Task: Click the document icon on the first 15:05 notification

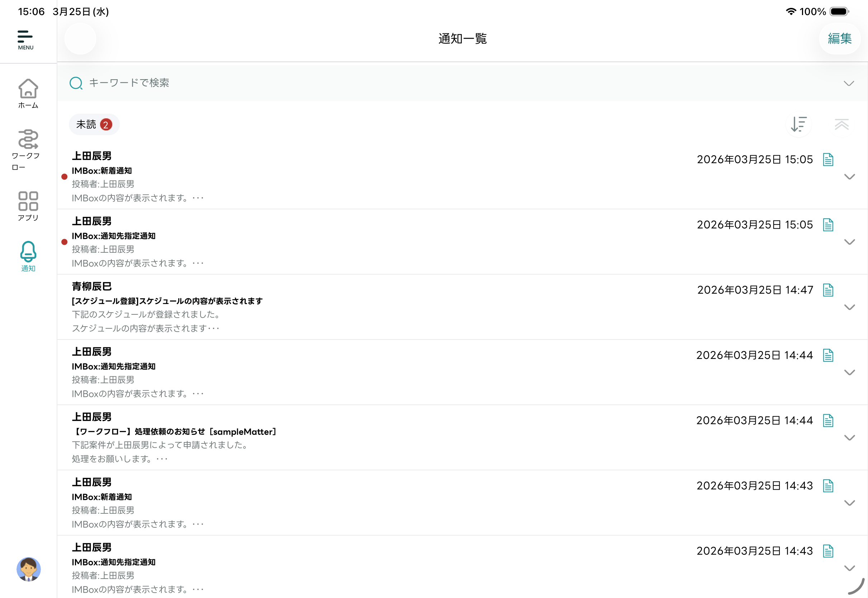Action: coord(828,160)
